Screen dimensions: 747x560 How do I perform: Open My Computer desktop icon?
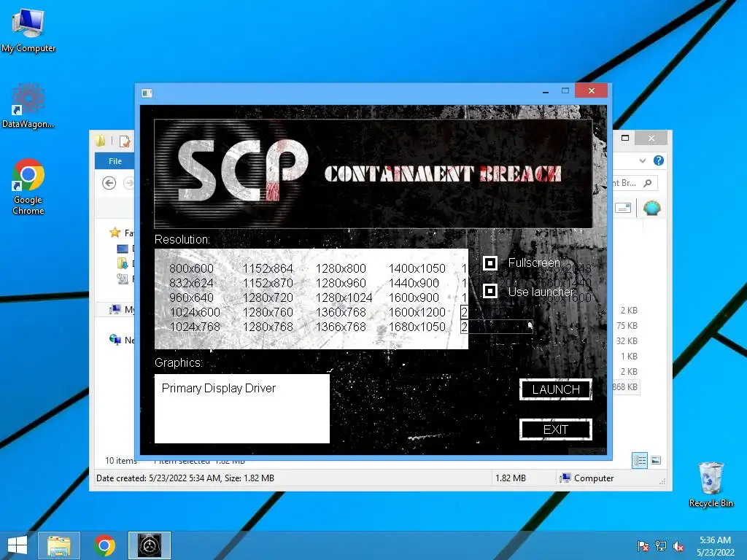coord(28,31)
